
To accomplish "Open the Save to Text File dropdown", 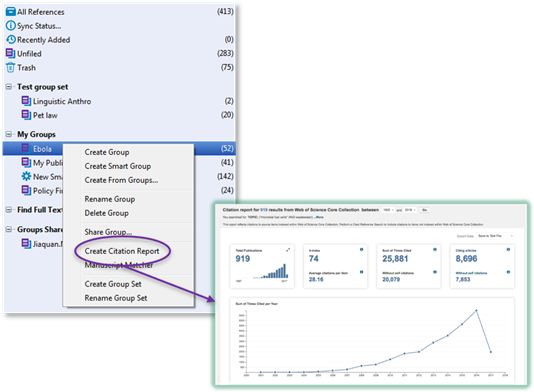I will [x=496, y=236].
